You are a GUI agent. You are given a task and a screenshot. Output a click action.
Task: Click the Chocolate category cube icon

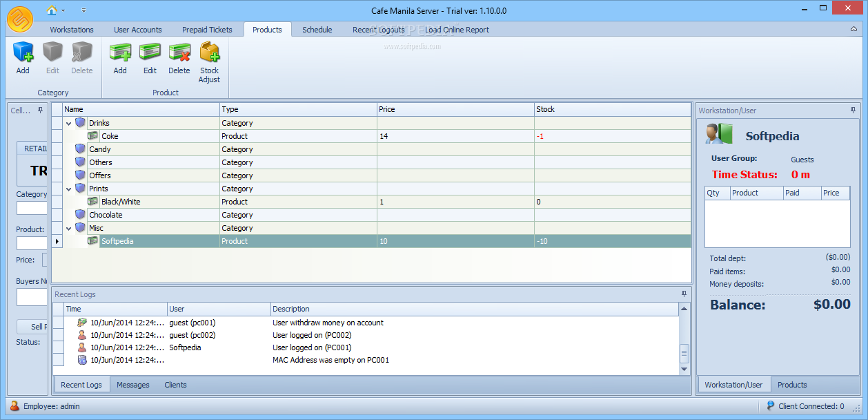coord(81,215)
